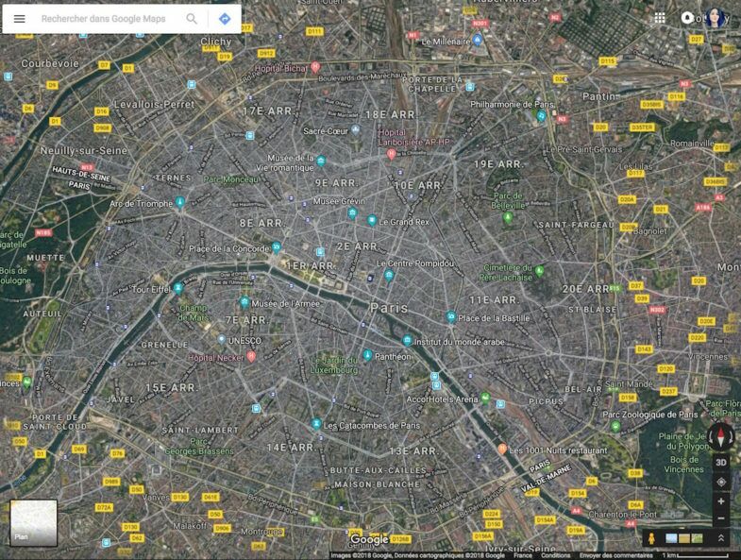The image size is (741, 560).
Task: Click the 18E ARR. district label
Action: pos(391,114)
